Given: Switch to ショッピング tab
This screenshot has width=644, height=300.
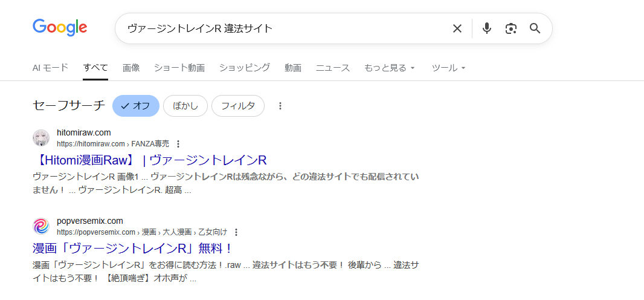Looking at the screenshot, I should click(245, 68).
